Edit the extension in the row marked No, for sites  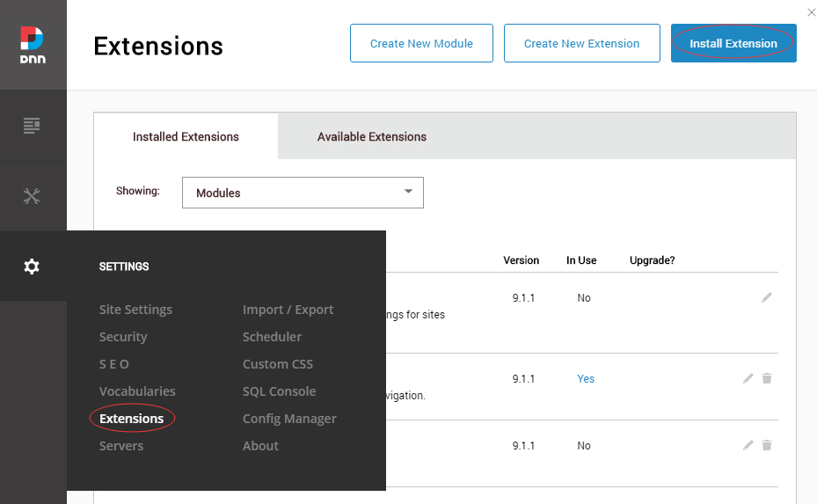click(x=767, y=297)
